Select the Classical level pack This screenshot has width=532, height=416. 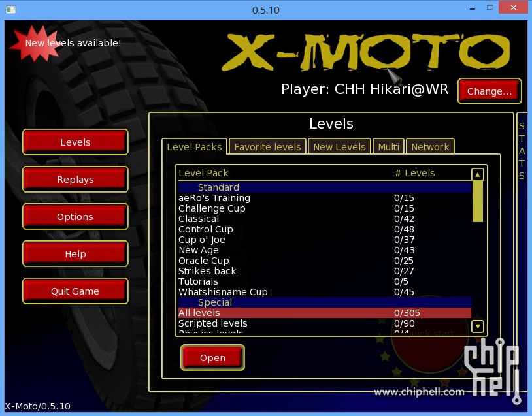(x=325, y=219)
